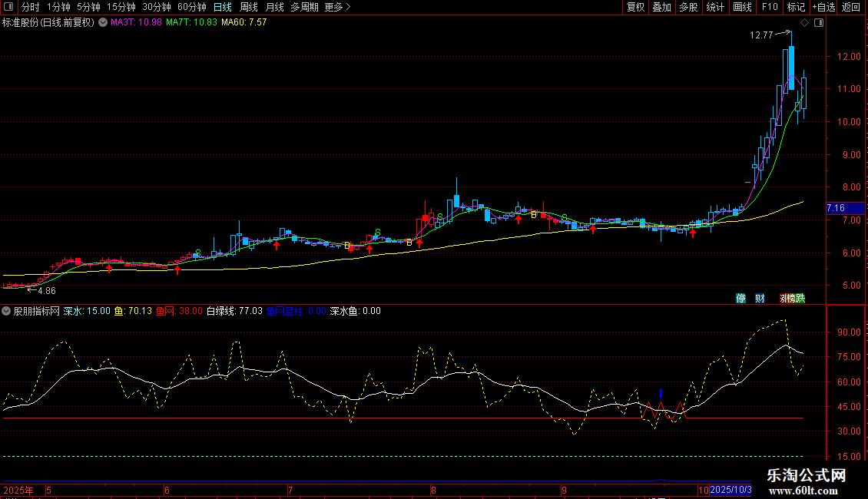The width and height of the screenshot is (868, 499).
Task: Open 多股 multi-stock view
Action: point(688,7)
